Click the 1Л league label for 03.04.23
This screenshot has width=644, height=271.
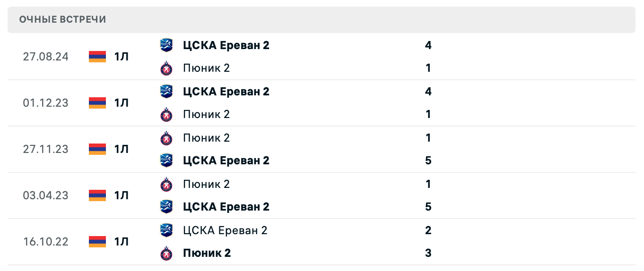121,195
